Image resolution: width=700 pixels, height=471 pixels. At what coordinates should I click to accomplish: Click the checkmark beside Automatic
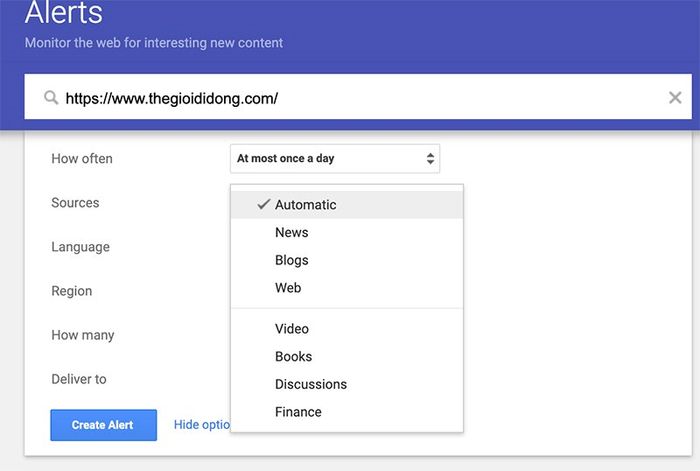[x=264, y=204]
